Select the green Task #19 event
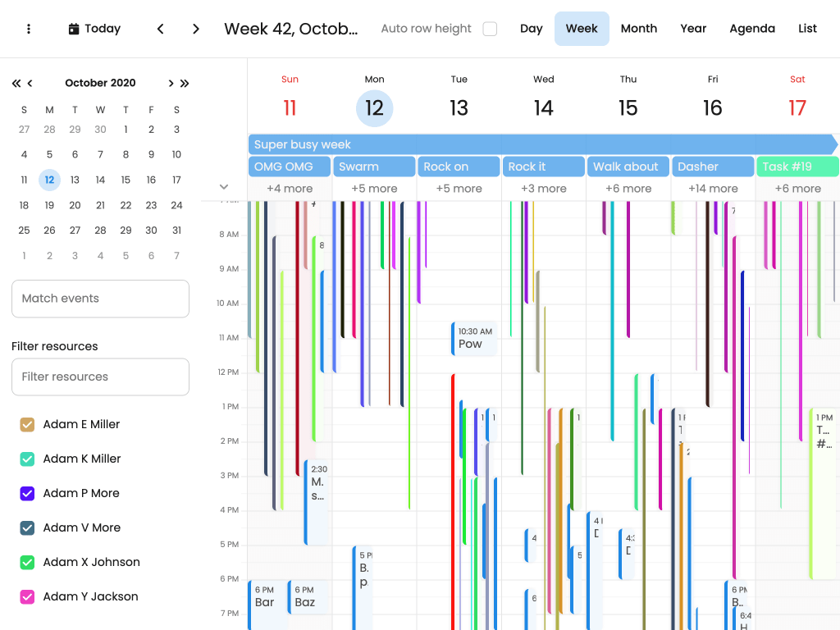 tap(797, 167)
